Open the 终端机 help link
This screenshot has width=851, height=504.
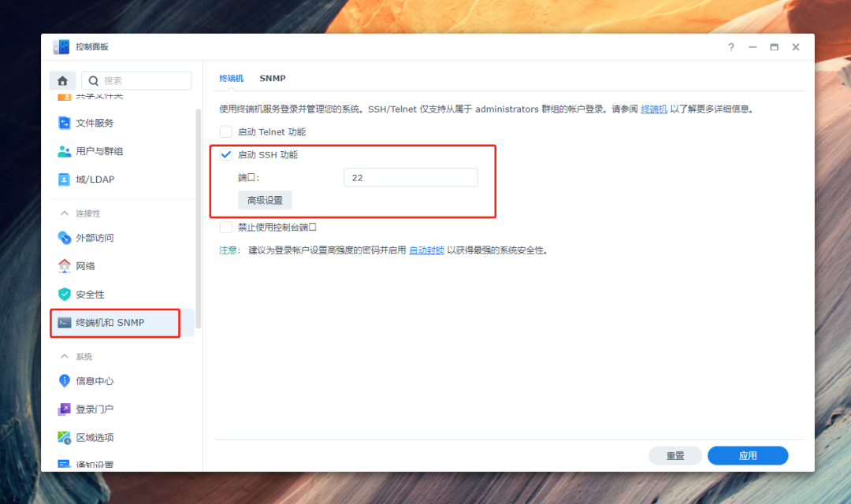pyautogui.click(x=653, y=109)
